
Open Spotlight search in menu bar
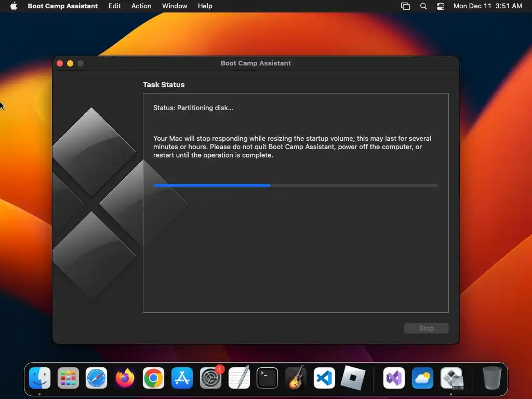pos(423,6)
